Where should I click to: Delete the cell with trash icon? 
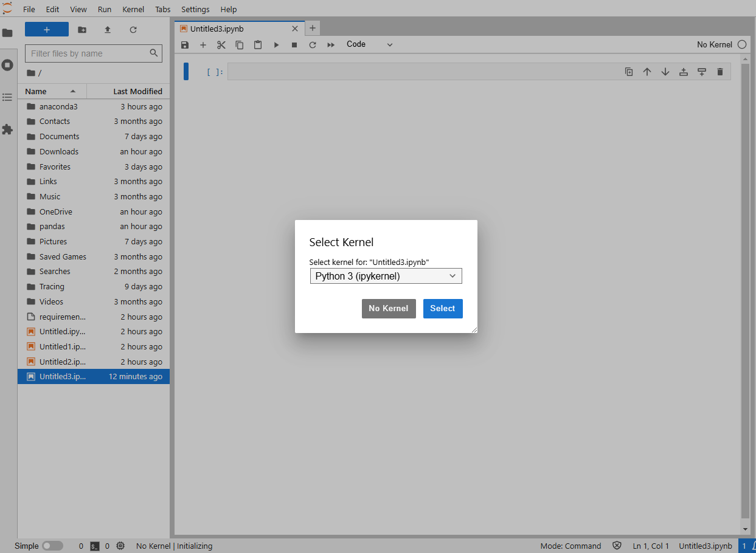[720, 72]
